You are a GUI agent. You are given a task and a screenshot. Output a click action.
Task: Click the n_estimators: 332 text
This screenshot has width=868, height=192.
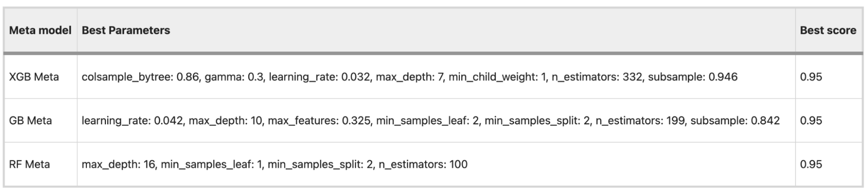click(598, 77)
